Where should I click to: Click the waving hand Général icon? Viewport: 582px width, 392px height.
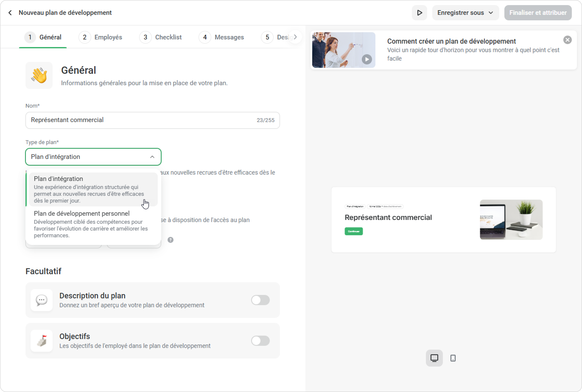click(39, 75)
